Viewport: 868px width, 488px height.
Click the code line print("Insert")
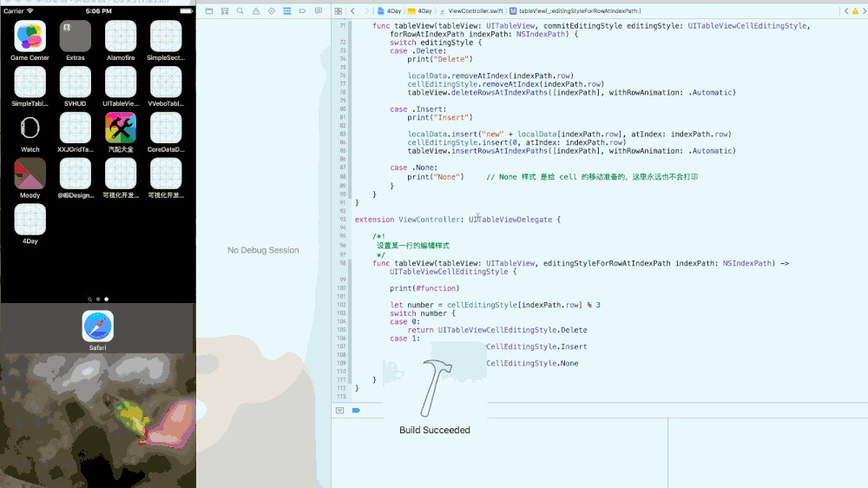440,117
